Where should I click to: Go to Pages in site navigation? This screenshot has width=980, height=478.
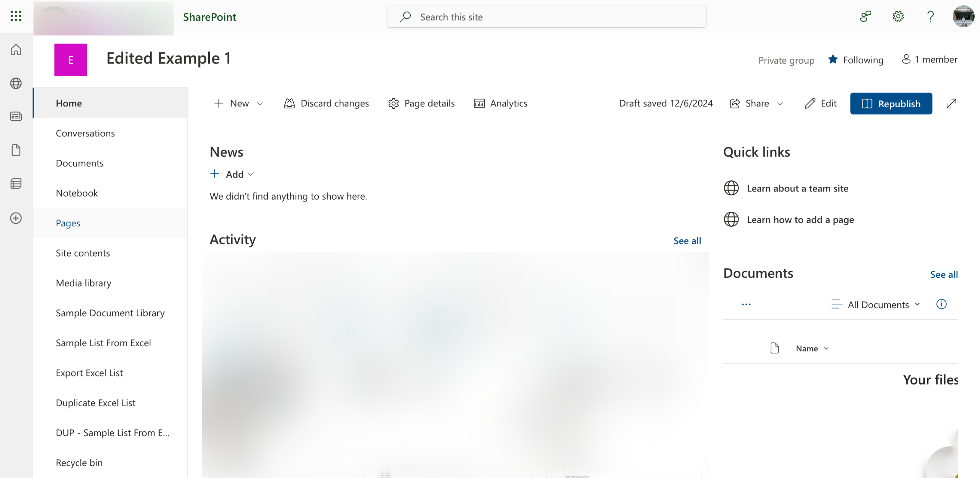point(68,223)
